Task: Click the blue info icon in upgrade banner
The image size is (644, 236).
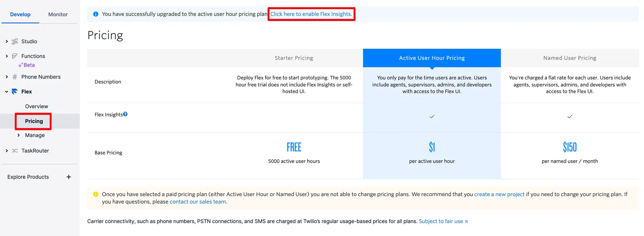Action: pos(96,14)
